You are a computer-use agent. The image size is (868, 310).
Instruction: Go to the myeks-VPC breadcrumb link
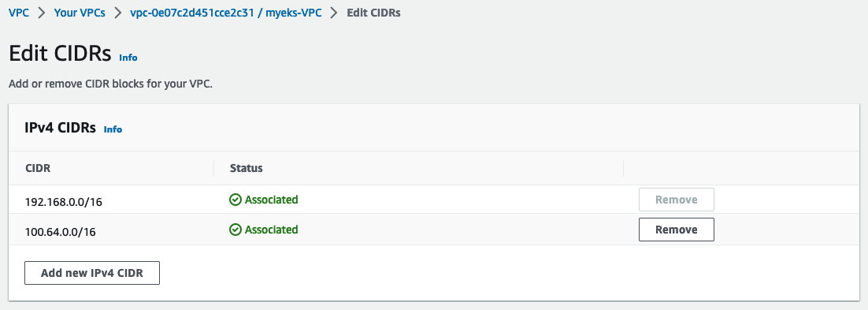tap(225, 13)
